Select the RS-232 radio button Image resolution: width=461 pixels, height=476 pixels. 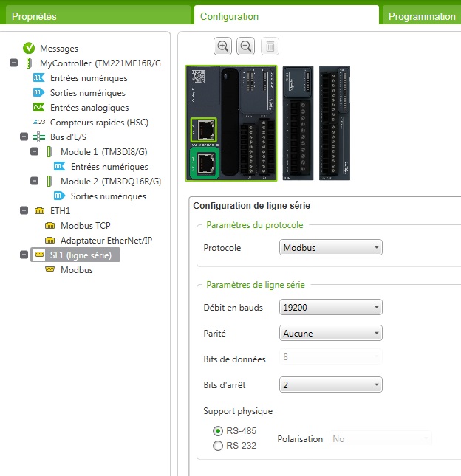click(217, 445)
